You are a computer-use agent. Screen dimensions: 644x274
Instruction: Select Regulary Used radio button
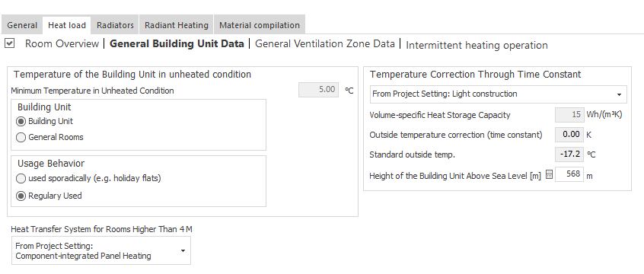click(21, 196)
